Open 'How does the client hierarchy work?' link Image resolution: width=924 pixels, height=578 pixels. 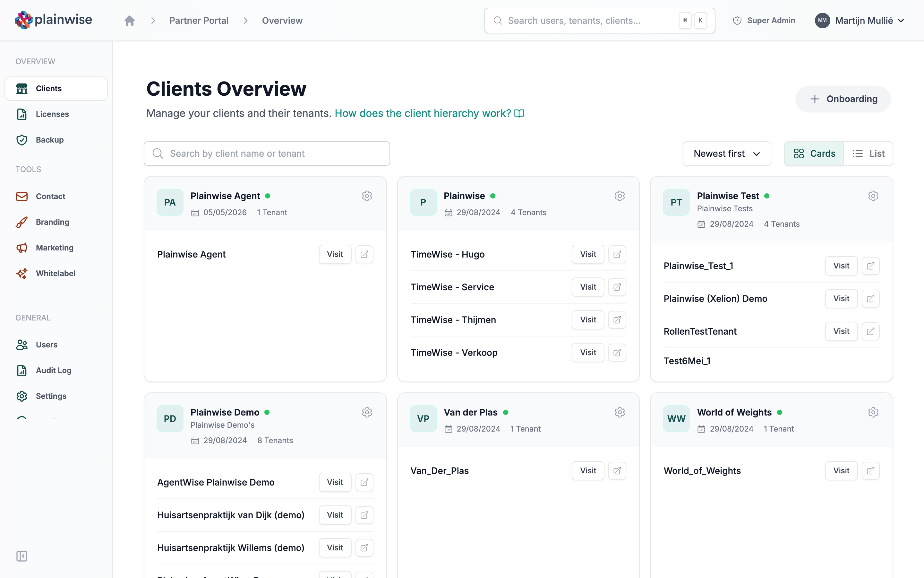pos(429,113)
